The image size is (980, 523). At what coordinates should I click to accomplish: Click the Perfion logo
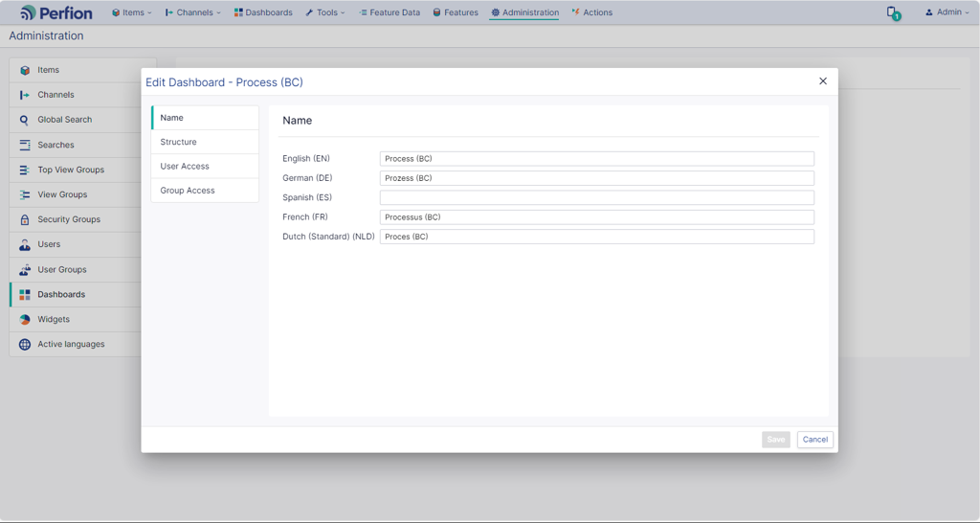click(56, 12)
